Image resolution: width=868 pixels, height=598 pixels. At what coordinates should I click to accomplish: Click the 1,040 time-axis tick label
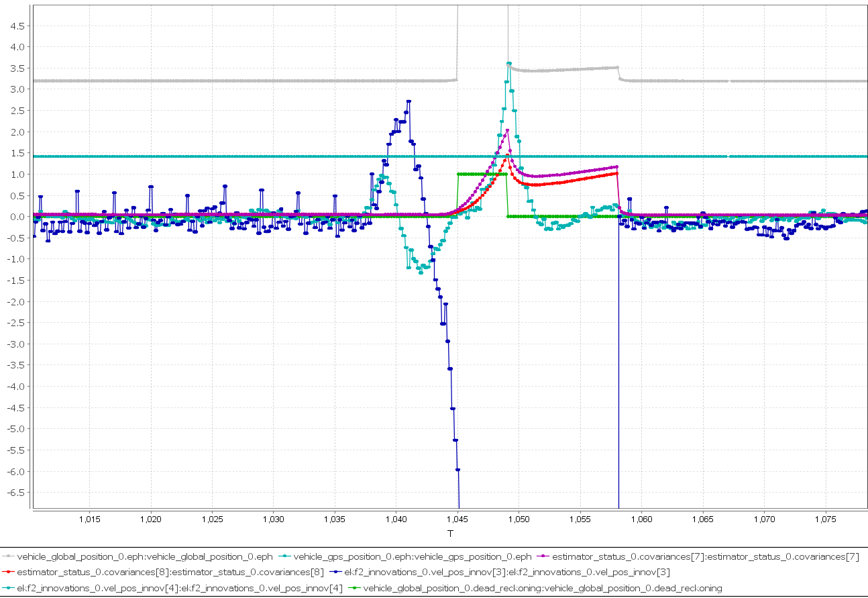396,519
